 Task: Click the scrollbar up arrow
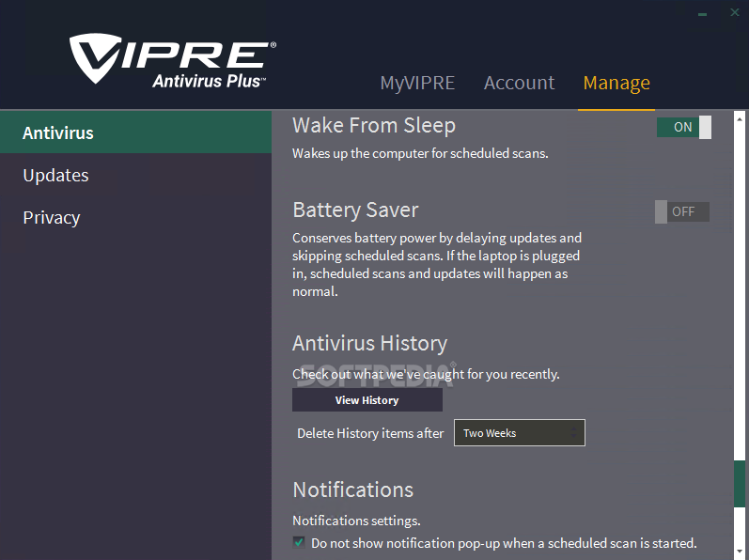coord(740,118)
